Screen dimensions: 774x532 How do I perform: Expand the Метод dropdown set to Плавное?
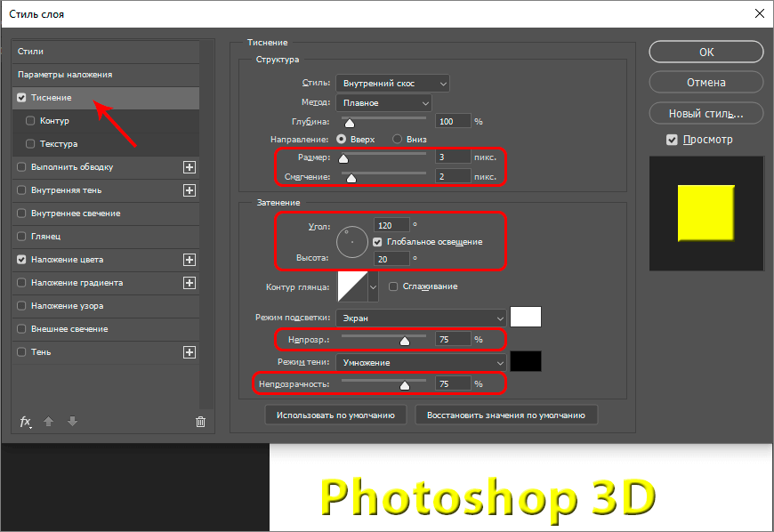(383, 103)
